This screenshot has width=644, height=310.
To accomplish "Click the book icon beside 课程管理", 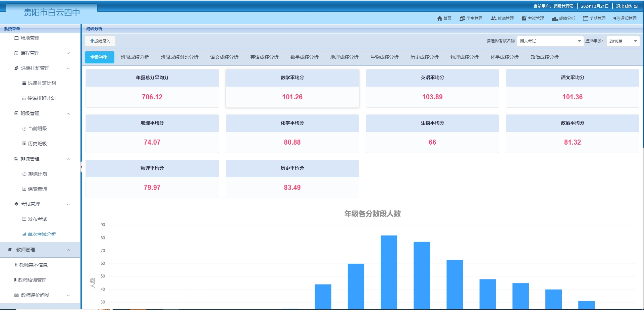I will click(x=16, y=53).
